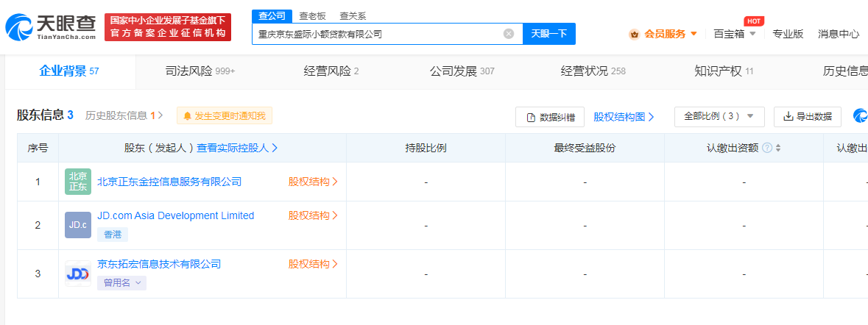
Task: Open the 股权结构图 link
Action: tap(624, 117)
